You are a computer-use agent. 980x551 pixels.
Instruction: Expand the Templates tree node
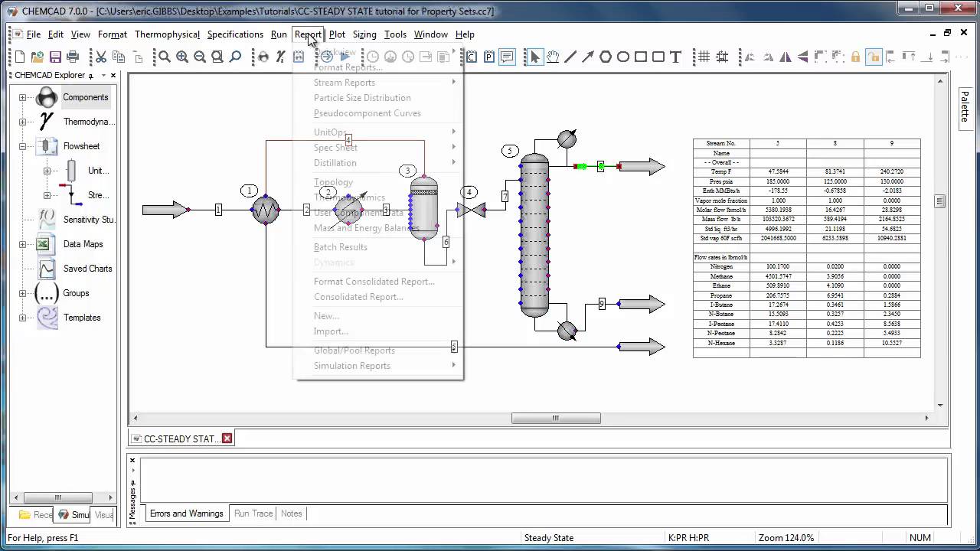click(x=22, y=318)
